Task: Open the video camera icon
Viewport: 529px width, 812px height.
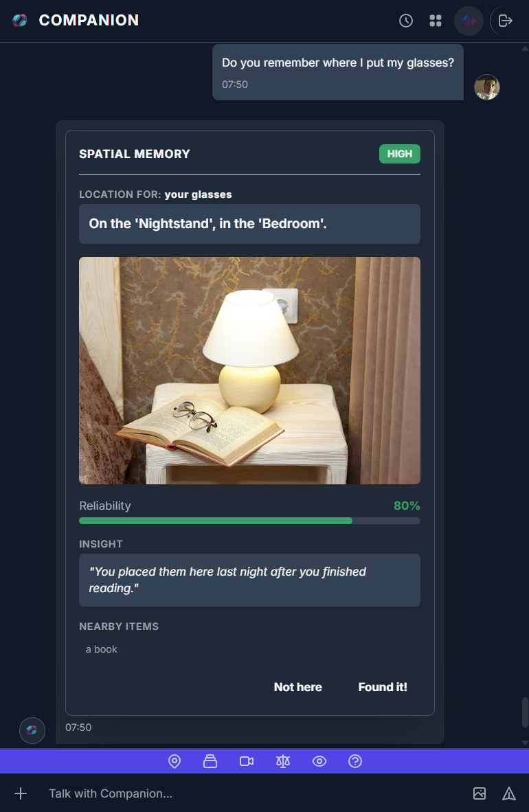Action: pos(247,761)
